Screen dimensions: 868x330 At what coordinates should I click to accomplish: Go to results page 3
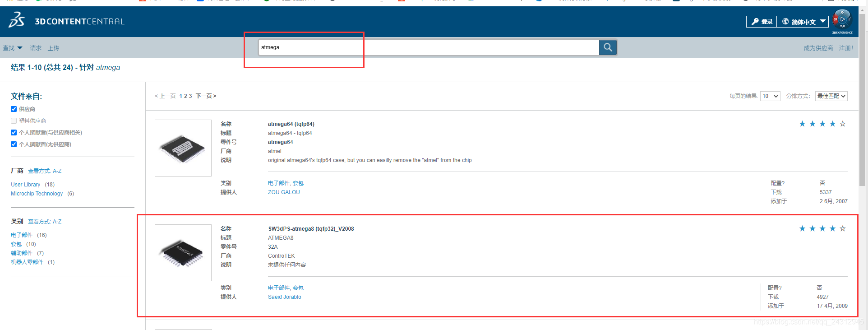(x=190, y=96)
